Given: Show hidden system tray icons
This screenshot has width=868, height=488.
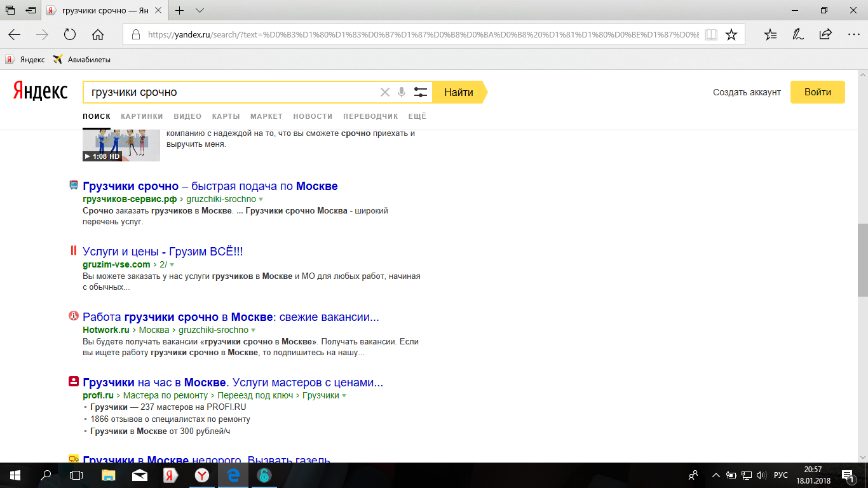Looking at the screenshot, I should point(716,475).
